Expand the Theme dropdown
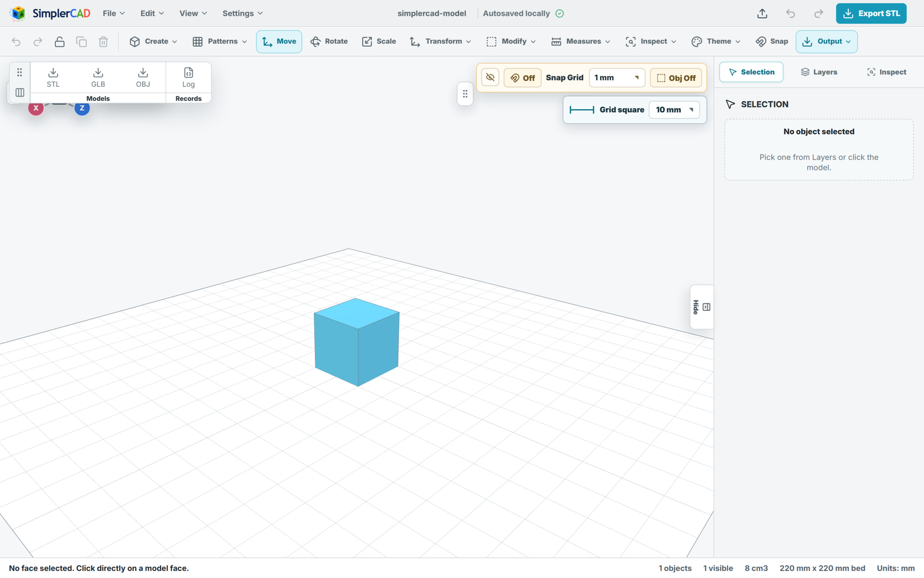This screenshot has height=578, width=924. click(716, 42)
